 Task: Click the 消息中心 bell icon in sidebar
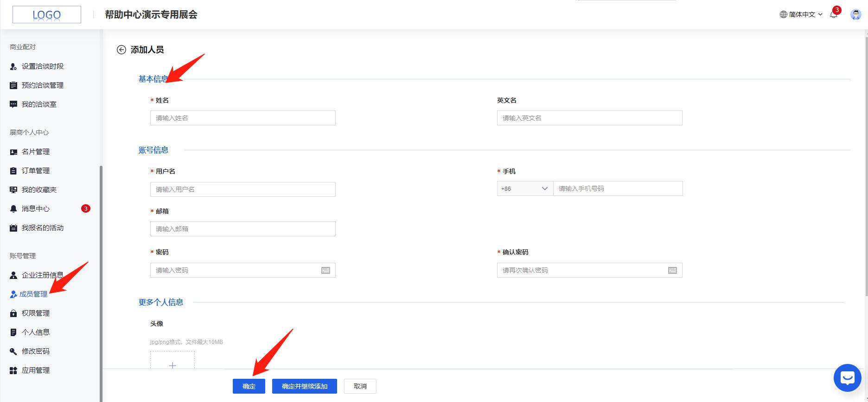coord(13,209)
